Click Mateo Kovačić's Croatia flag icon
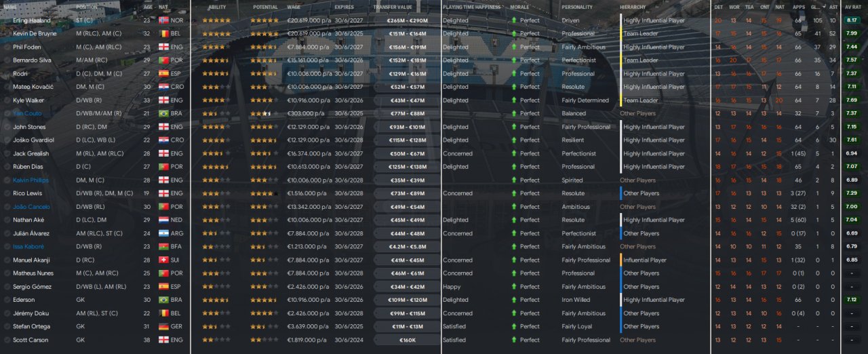The width and height of the screenshot is (868, 354). click(x=163, y=87)
